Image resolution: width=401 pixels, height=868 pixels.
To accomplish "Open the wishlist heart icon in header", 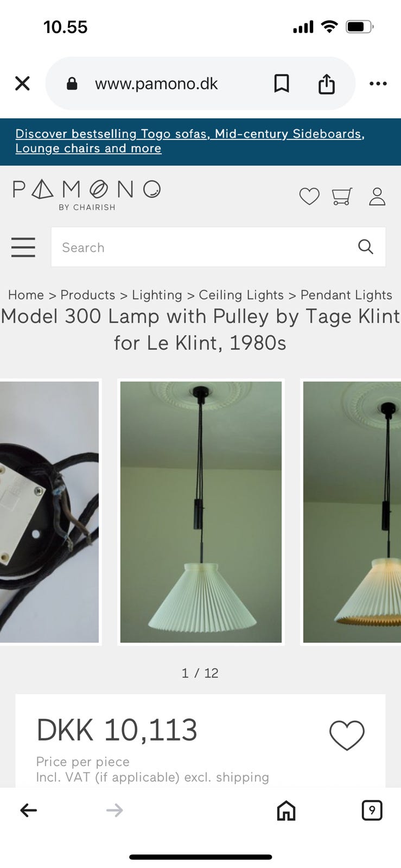I will 309,196.
